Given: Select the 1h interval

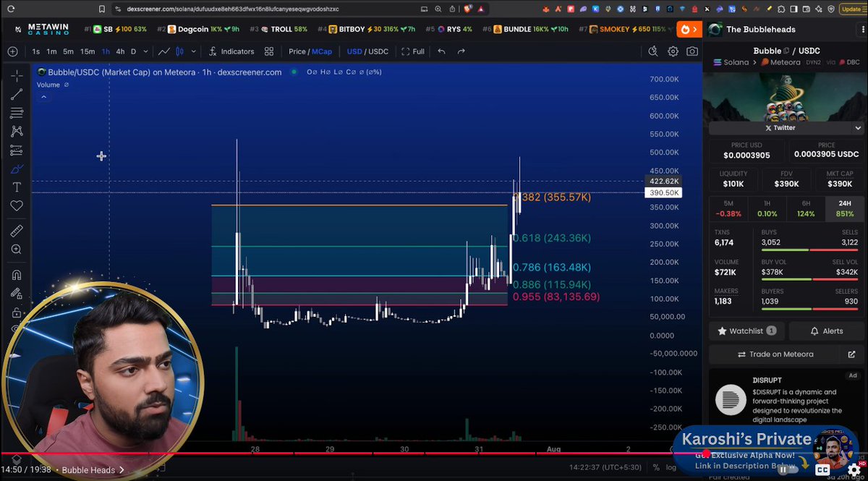Looking at the screenshot, I should pyautogui.click(x=106, y=51).
